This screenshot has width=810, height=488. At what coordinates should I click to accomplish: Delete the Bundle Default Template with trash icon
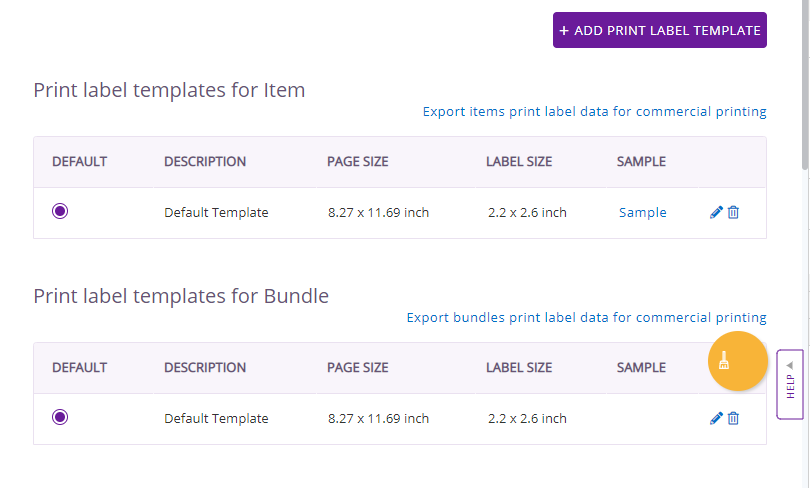733,418
